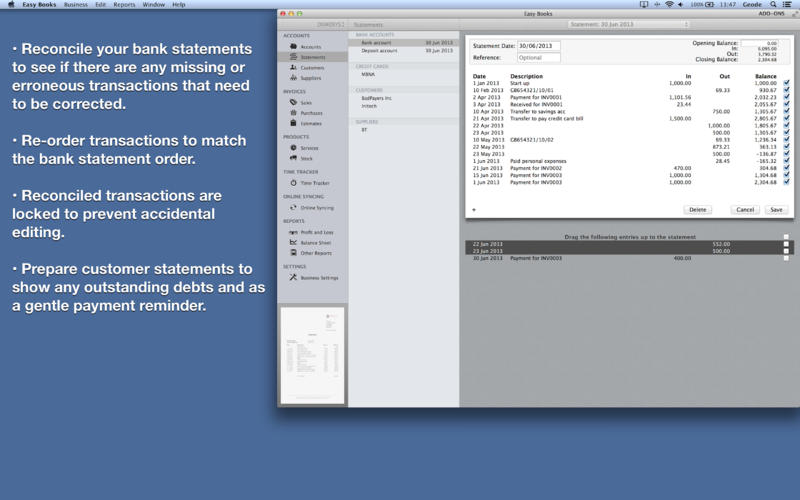Open the Business menu
Screen dimensions: 800x500
(x=76, y=4)
